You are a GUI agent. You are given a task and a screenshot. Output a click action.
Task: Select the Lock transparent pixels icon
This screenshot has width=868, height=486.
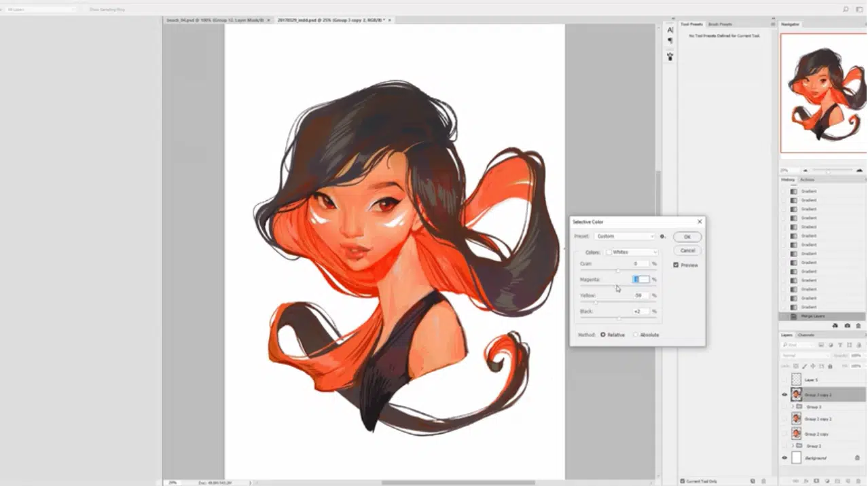[x=796, y=367]
